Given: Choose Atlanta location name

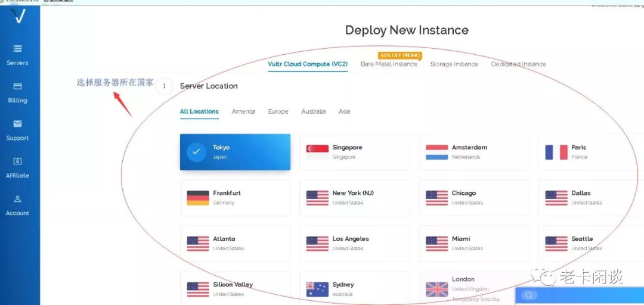Looking at the screenshot, I should pos(224,239).
